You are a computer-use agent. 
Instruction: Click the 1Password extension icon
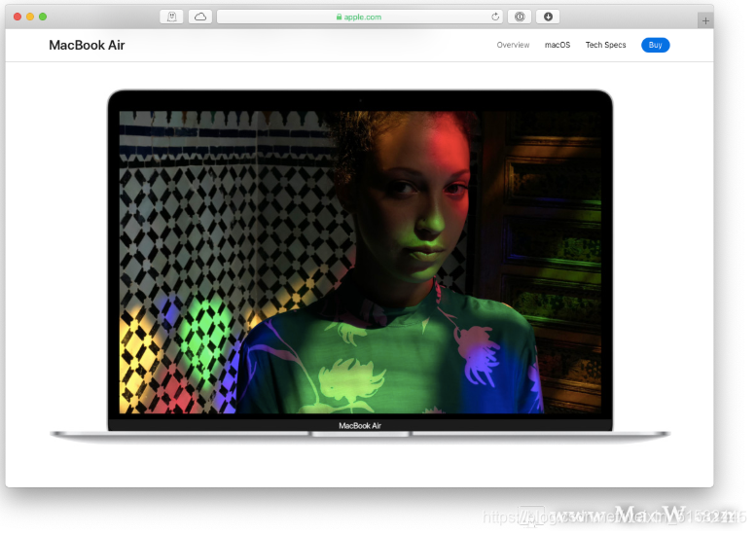point(520,17)
